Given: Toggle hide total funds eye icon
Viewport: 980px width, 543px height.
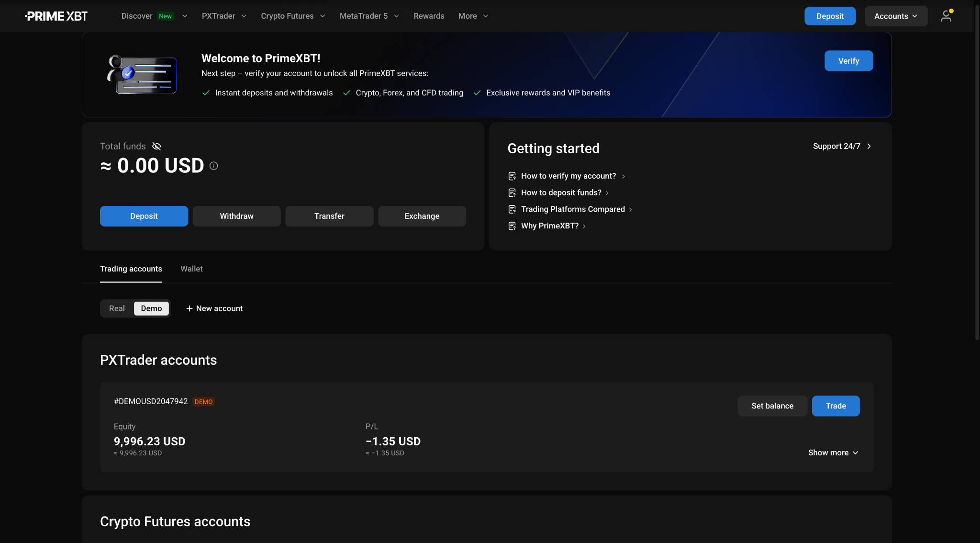Looking at the screenshot, I should (156, 147).
